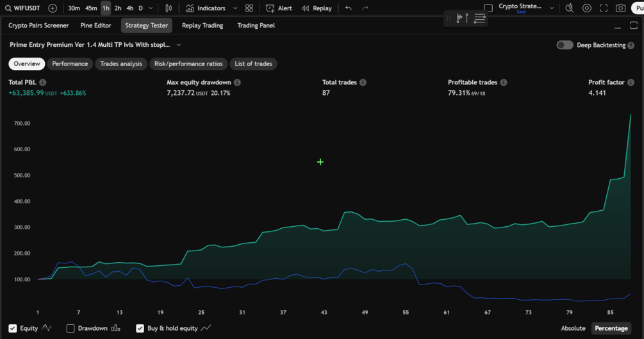Image resolution: width=644 pixels, height=339 pixels.
Task: Select the 2h timeframe
Action: click(118, 8)
